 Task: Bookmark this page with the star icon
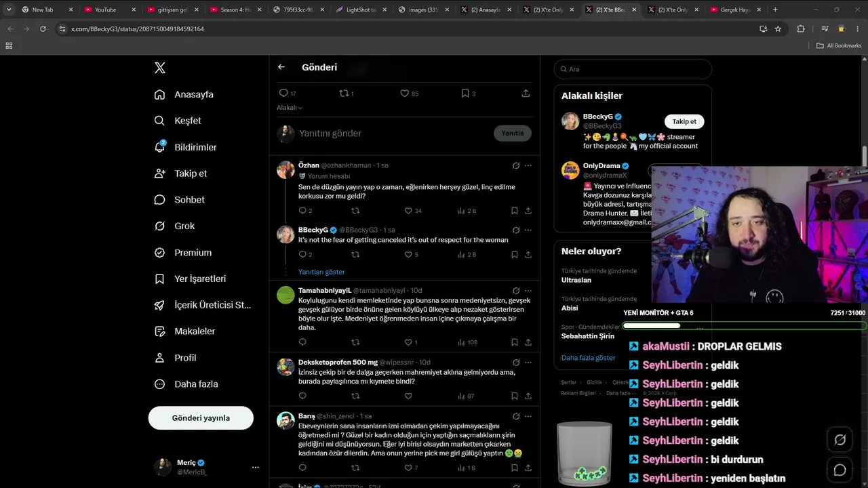click(778, 29)
